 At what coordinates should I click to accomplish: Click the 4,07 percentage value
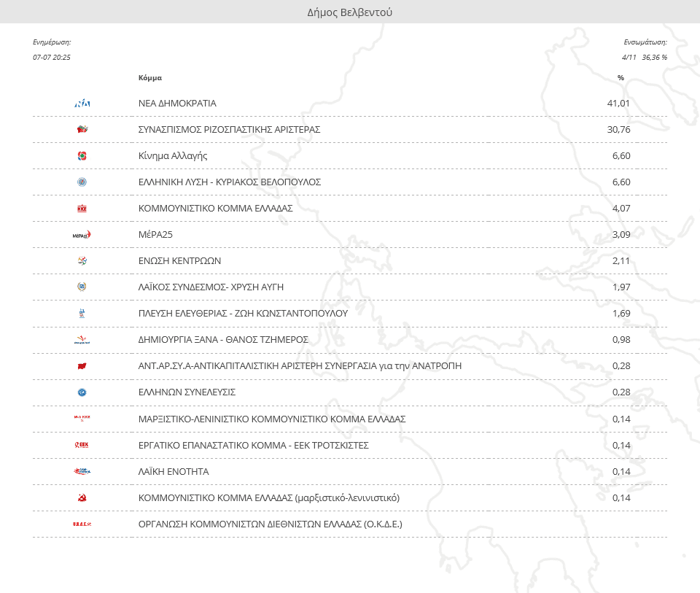click(621, 209)
